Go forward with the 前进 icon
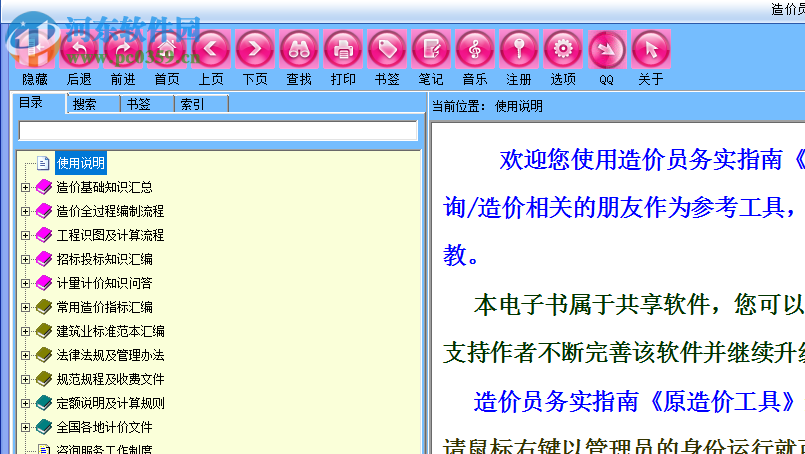The image size is (805, 454). click(123, 49)
